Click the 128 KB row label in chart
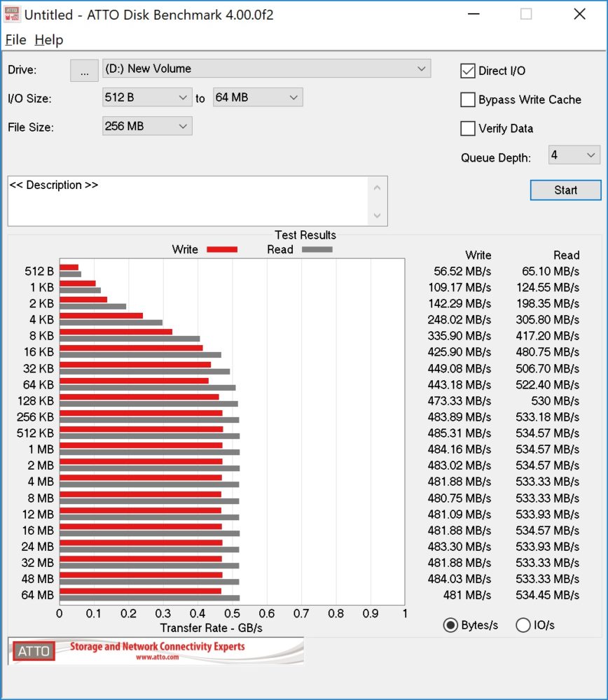The width and height of the screenshot is (608, 700). point(36,401)
